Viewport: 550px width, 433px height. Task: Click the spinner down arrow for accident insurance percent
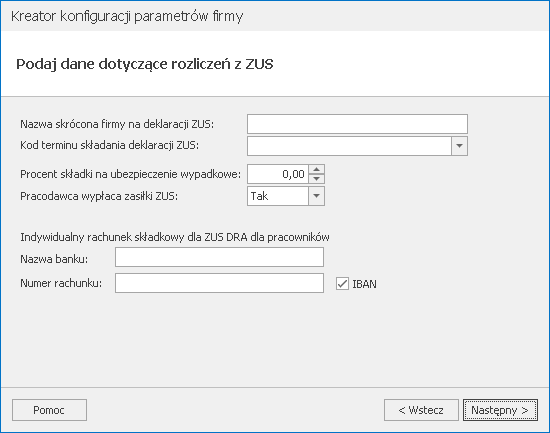pos(316,179)
